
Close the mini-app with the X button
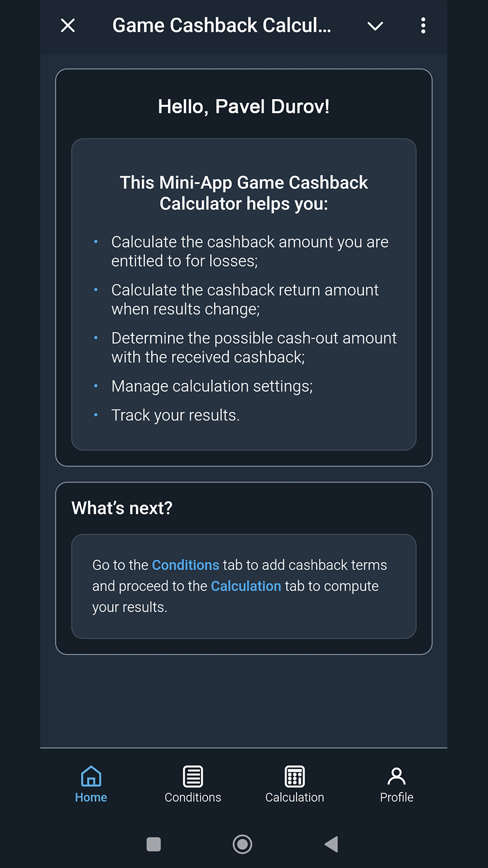[67, 25]
